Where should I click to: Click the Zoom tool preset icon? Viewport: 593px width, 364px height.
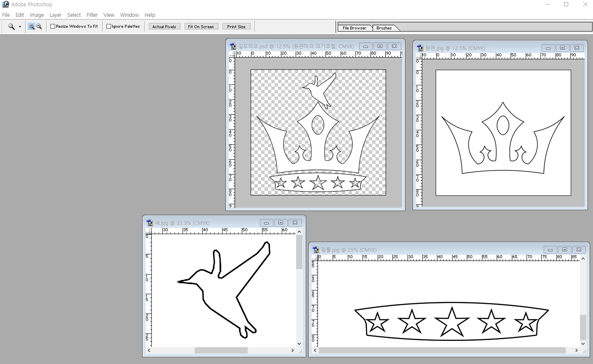tap(11, 26)
